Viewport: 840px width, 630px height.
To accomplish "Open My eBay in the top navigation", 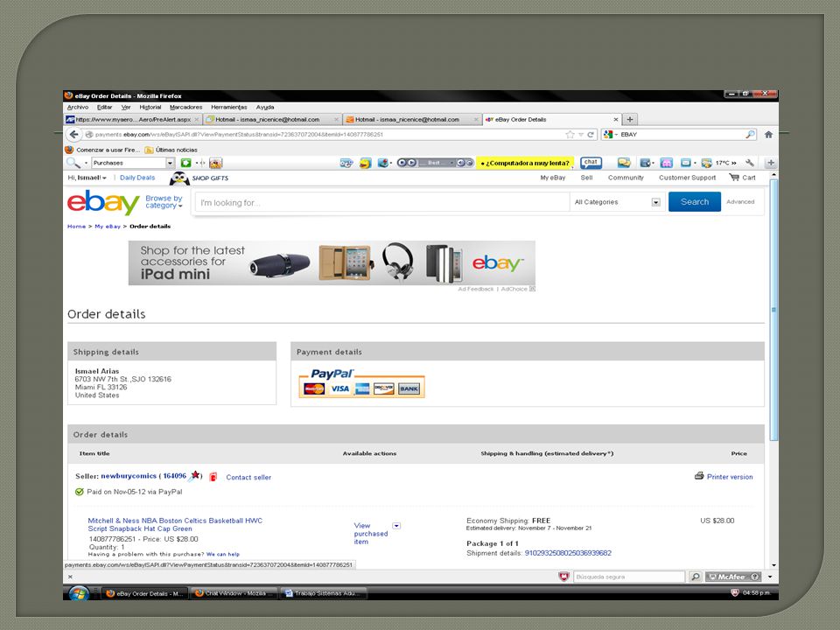I will coord(553,178).
